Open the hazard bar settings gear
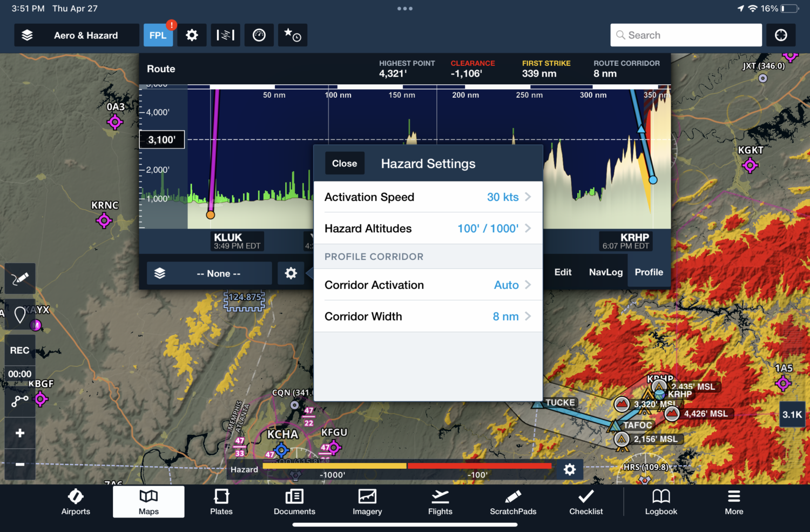The width and height of the screenshot is (810, 532). click(570, 469)
